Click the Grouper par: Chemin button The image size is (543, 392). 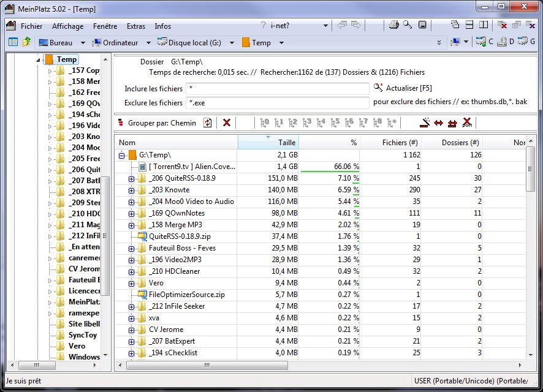(158, 123)
